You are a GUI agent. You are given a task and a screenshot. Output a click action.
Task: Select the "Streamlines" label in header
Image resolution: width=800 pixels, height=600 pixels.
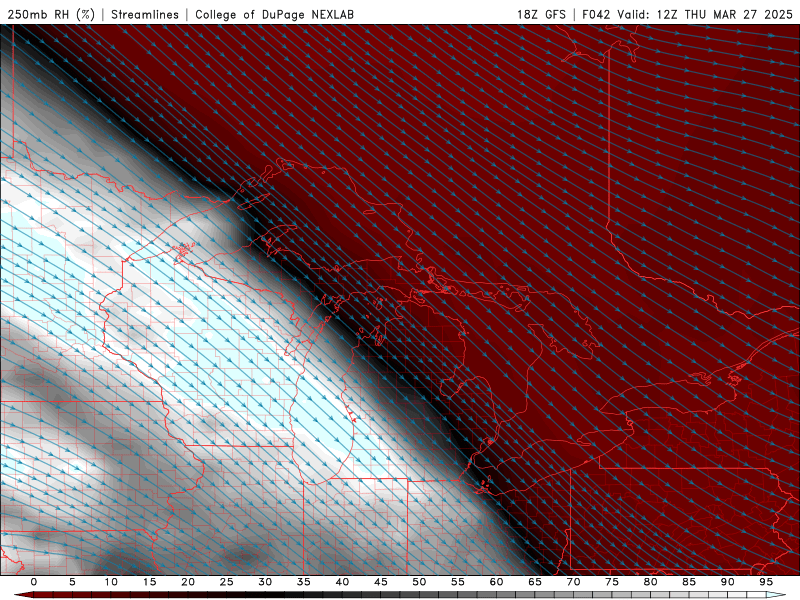tap(145, 14)
